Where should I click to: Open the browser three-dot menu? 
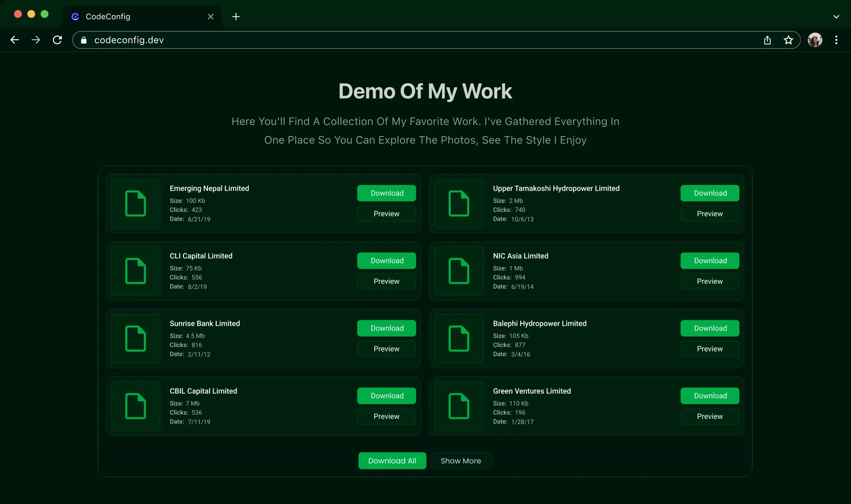coord(836,40)
